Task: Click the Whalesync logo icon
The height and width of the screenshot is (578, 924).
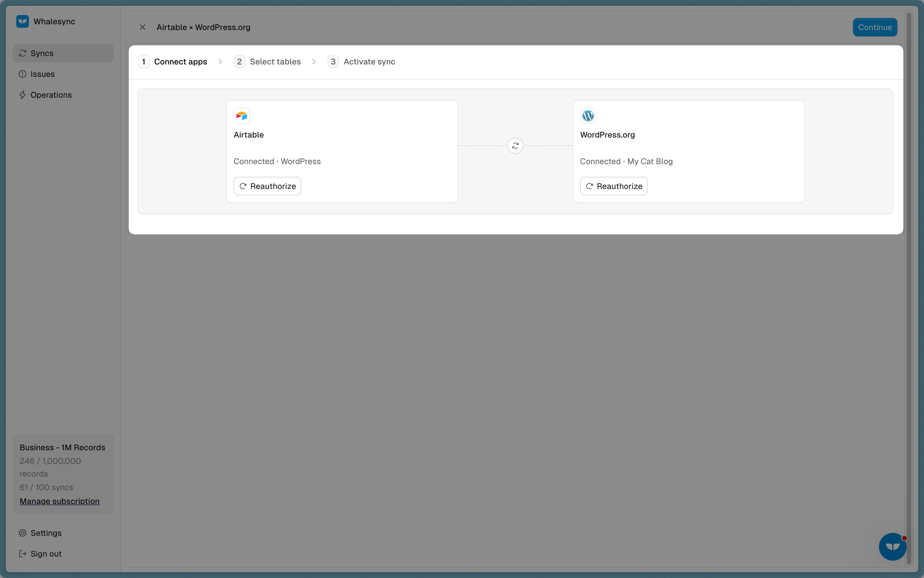Action: click(23, 21)
